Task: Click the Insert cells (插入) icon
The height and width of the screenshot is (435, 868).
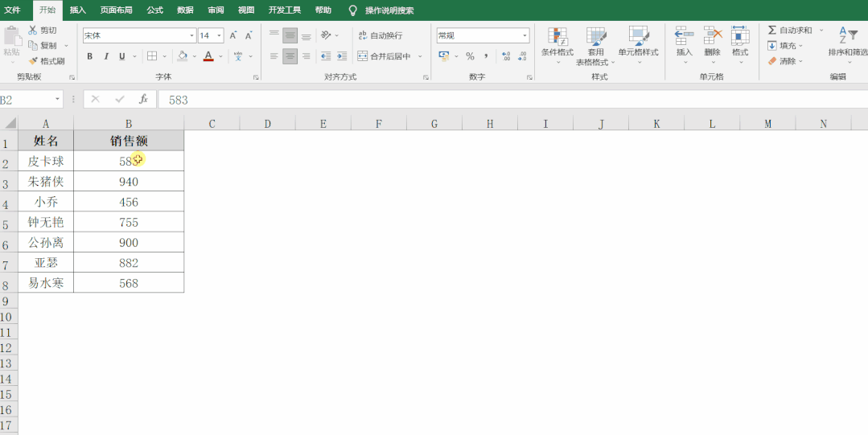Action: point(685,35)
